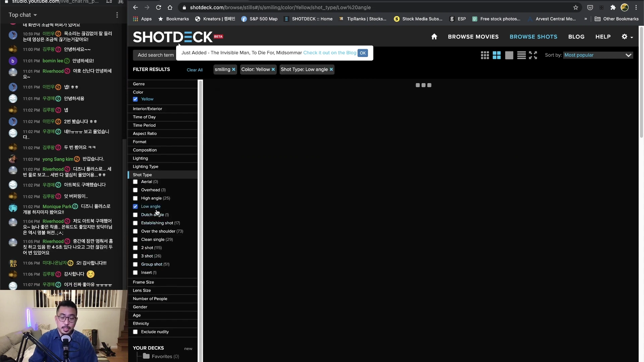Enable the Over the shoulder filter

135,231
